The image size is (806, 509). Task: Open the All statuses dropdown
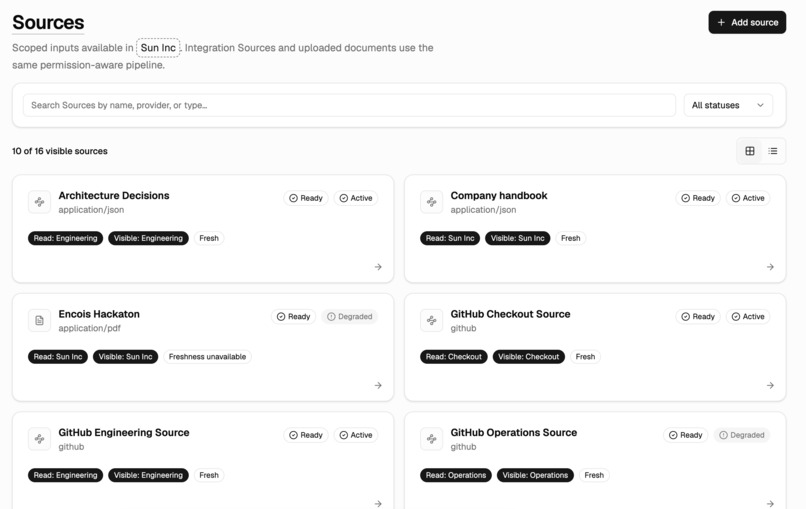(728, 105)
